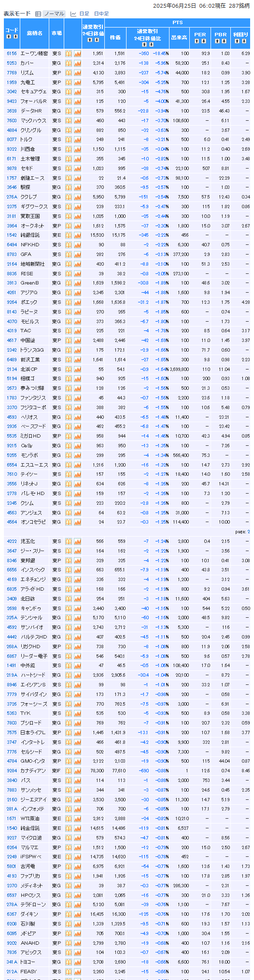
Task: Open book icon for FEASY row
Action: (69, 972)
